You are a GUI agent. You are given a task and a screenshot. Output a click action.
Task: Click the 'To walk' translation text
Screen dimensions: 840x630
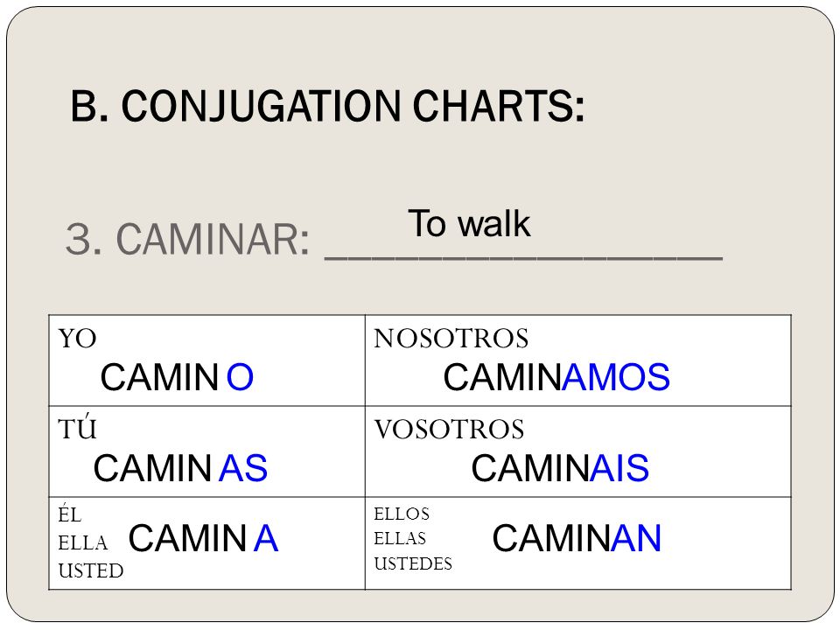(469, 223)
